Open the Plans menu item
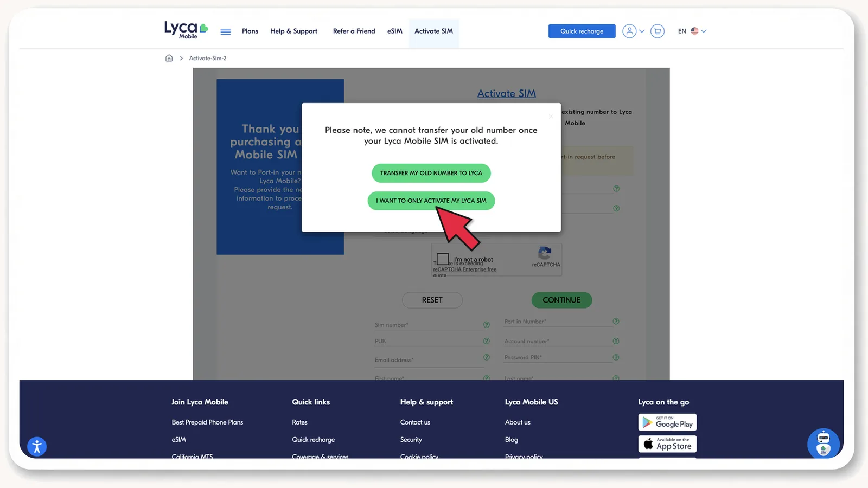This screenshot has height=488, width=868. point(250,31)
